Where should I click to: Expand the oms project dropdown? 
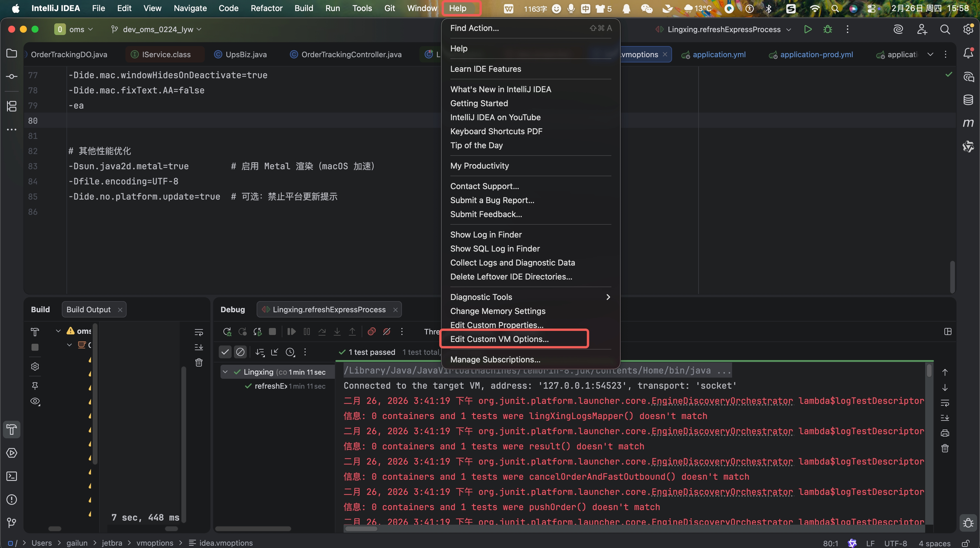point(74,29)
